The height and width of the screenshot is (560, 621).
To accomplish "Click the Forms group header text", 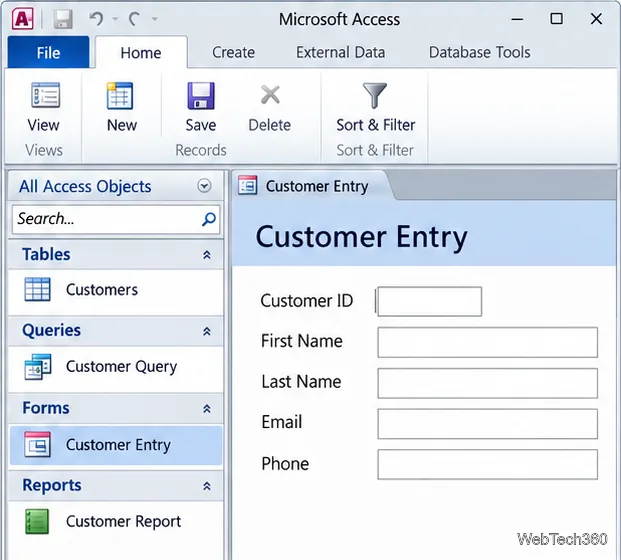I will [x=46, y=408].
